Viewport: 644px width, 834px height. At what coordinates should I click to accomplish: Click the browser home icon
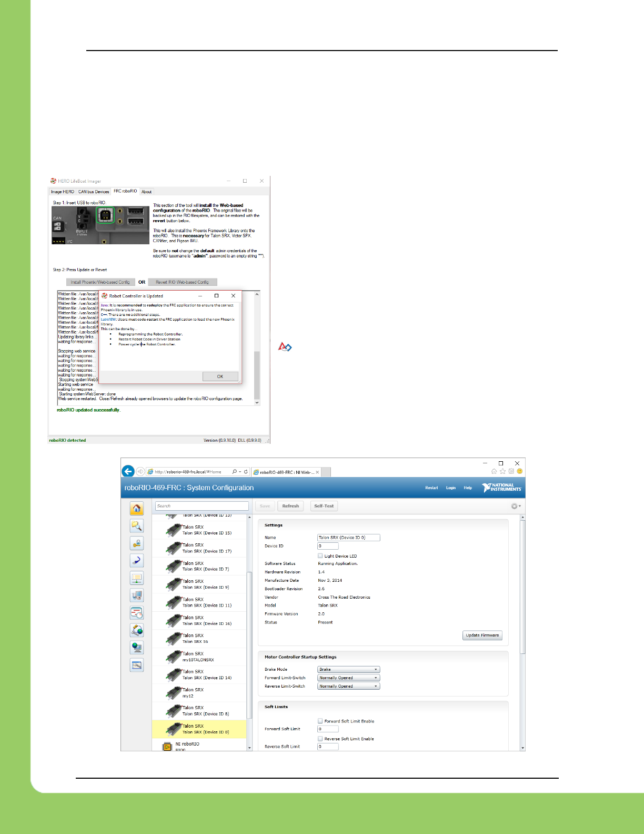pyautogui.click(x=494, y=471)
